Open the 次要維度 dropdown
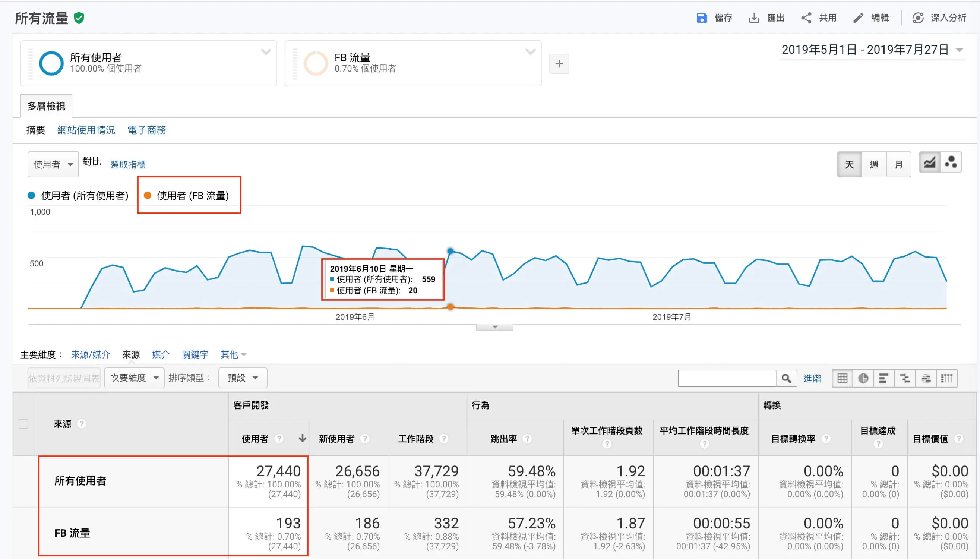 (x=135, y=378)
